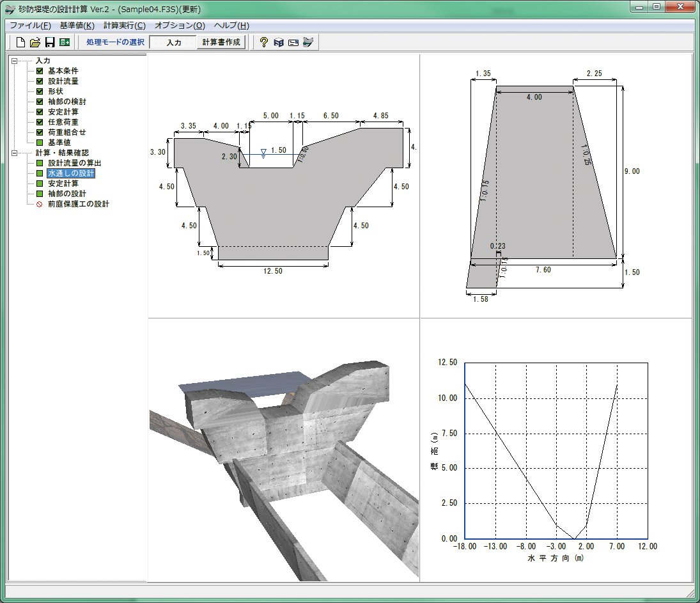Select the 計算・結果確認 node in the tree
700x603 pixels.
(x=62, y=153)
